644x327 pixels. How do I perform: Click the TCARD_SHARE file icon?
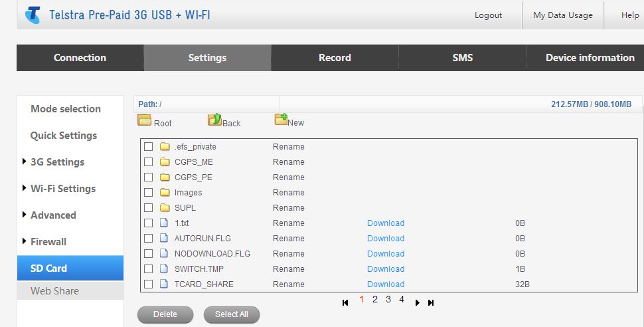[165, 284]
